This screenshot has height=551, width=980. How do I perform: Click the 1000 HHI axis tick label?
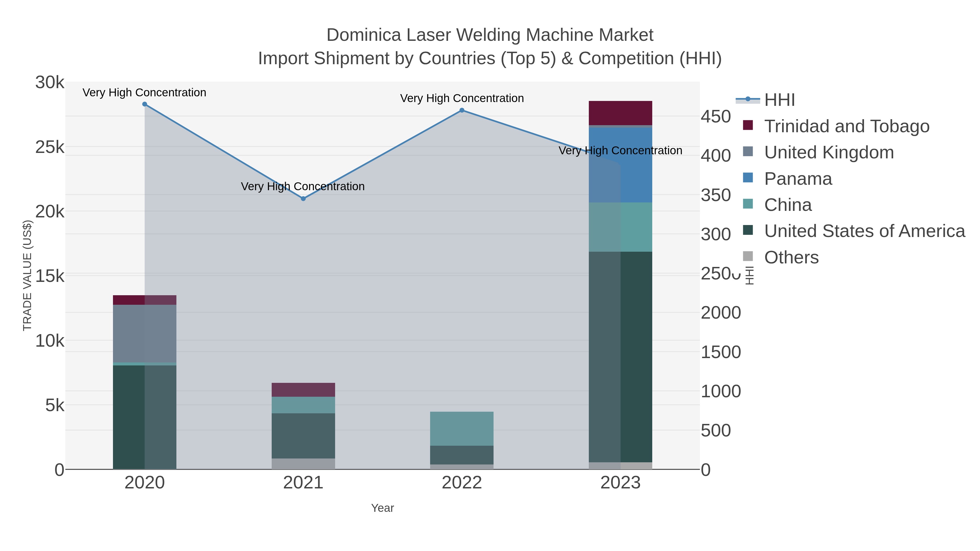point(721,391)
